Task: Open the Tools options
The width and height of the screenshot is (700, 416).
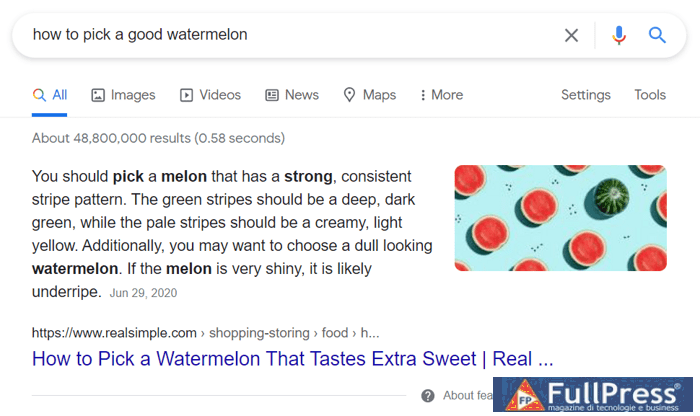Action: pos(650,95)
